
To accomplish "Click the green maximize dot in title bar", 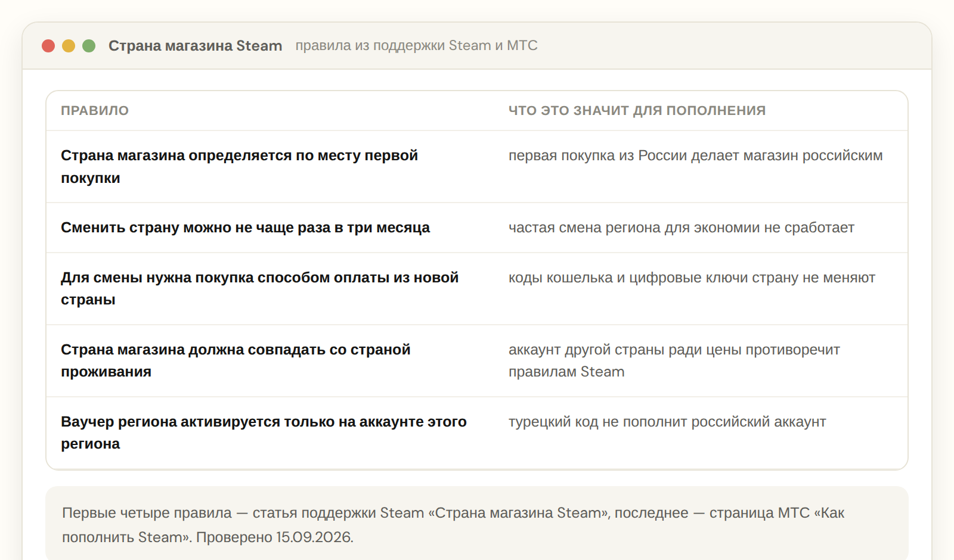I will [89, 46].
